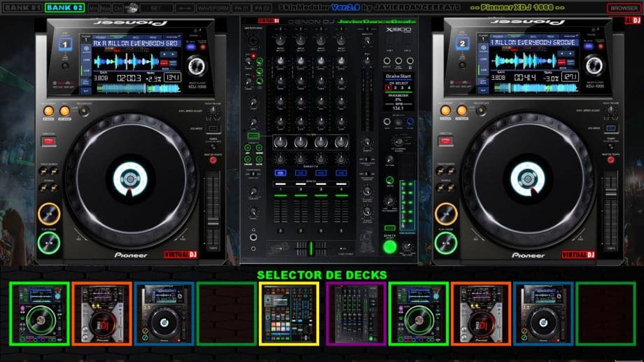Select channel 2 in CH SELECT

pos(395,88)
